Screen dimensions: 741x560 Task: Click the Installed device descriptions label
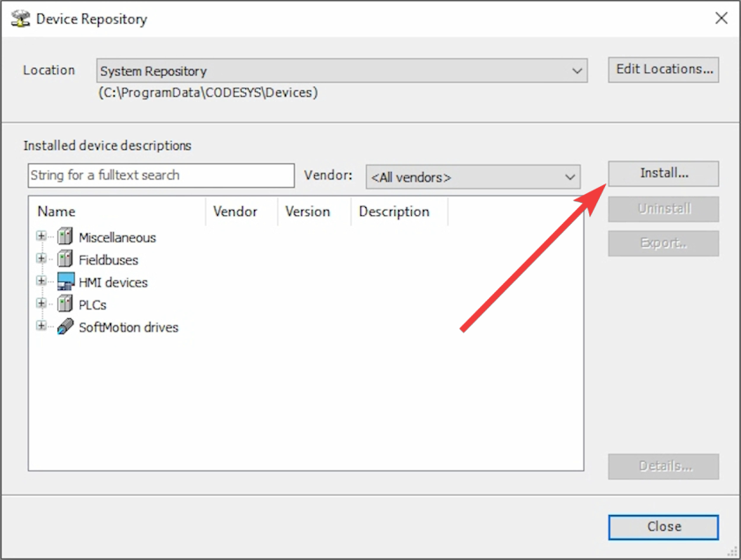tap(108, 146)
